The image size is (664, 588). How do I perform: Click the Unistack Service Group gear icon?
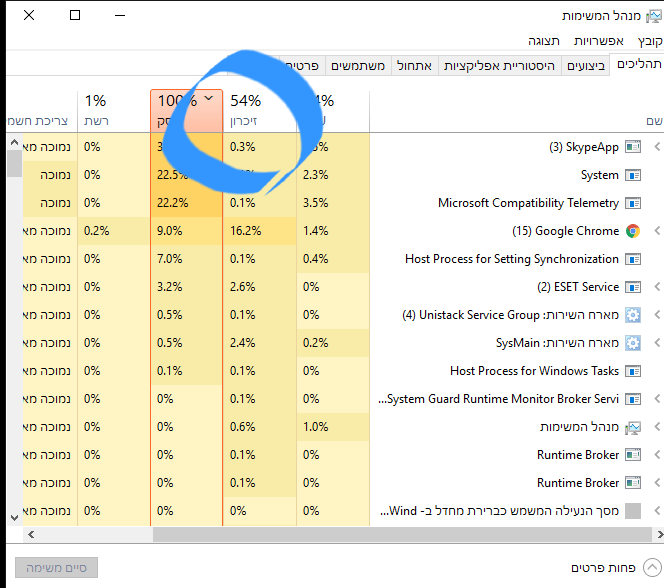pyautogui.click(x=633, y=315)
